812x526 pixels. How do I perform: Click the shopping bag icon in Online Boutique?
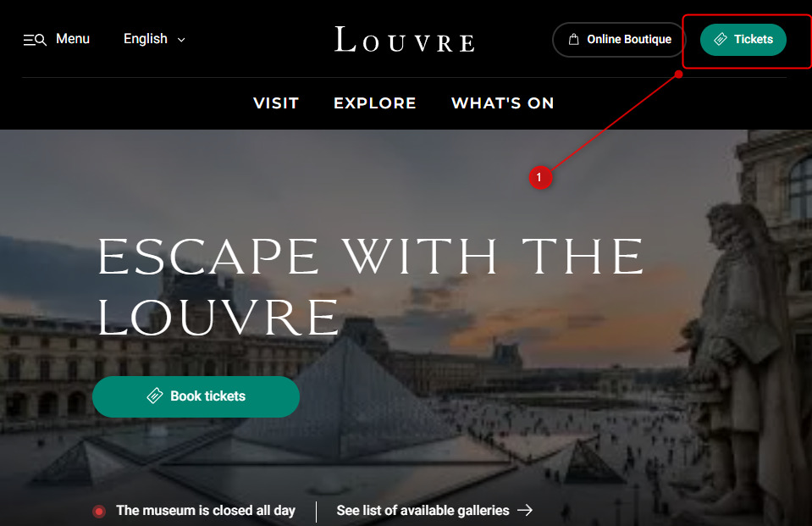pos(574,39)
